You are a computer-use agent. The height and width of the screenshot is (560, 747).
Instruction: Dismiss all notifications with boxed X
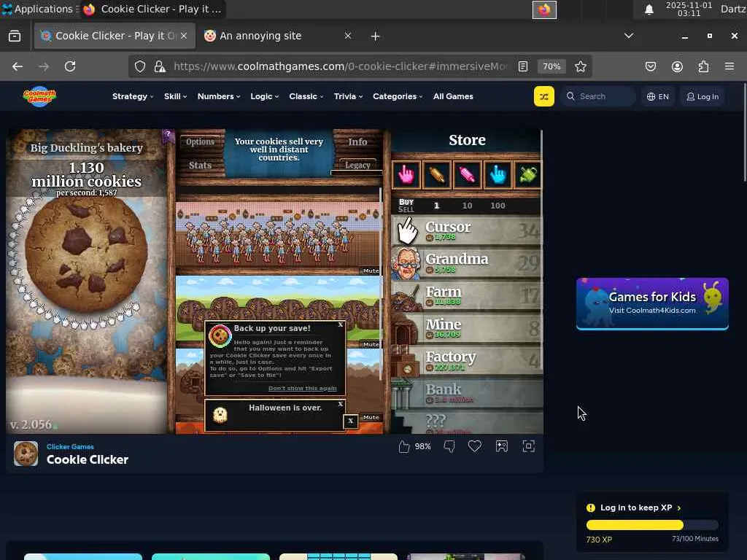(351, 421)
